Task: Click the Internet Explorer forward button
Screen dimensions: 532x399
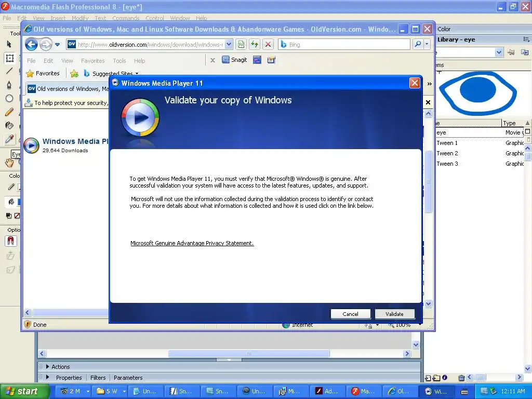Action: pyautogui.click(x=46, y=44)
